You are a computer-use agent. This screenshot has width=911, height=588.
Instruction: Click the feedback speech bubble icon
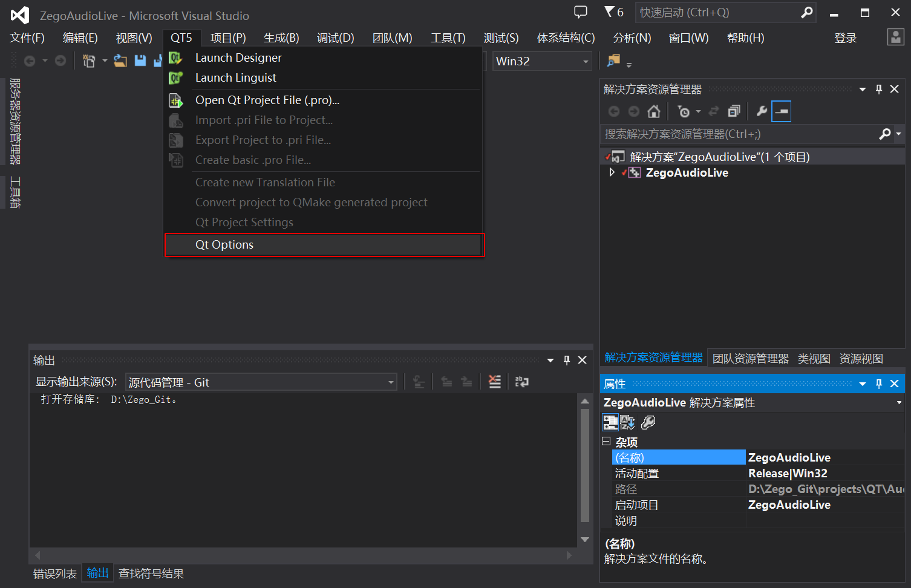coord(581,12)
